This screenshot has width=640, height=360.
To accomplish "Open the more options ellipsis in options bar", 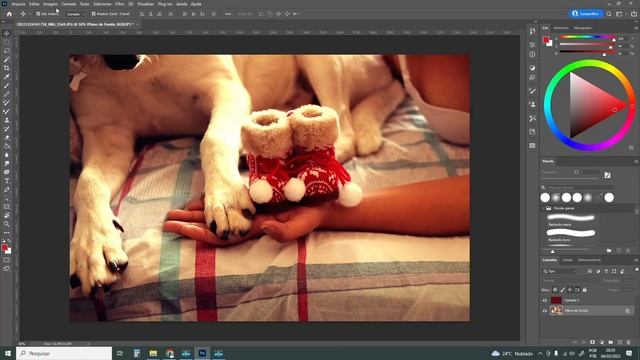I will point(228,14).
